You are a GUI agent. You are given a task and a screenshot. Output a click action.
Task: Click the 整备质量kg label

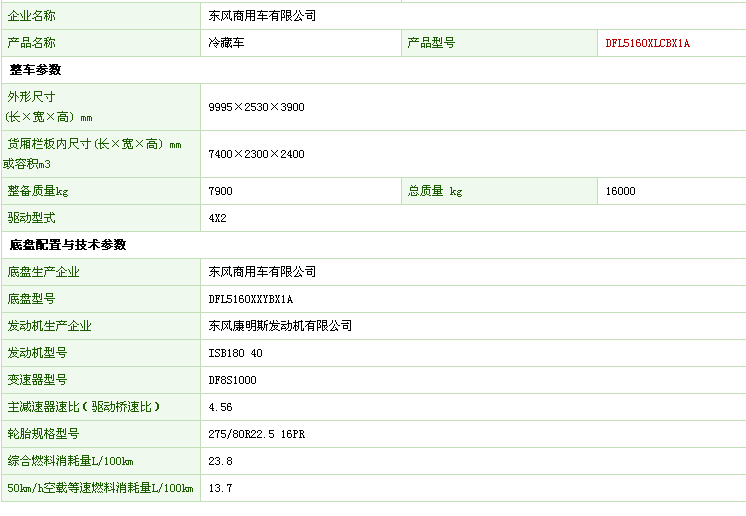[x=38, y=191]
